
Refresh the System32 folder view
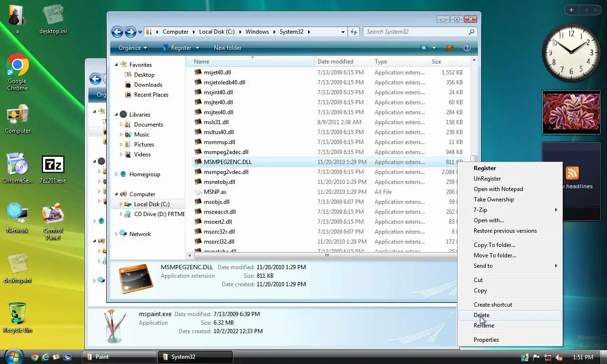pos(354,32)
